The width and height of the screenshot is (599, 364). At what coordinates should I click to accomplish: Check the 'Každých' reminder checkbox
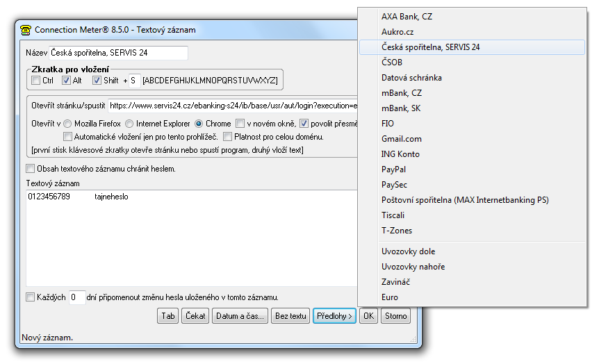point(30,297)
